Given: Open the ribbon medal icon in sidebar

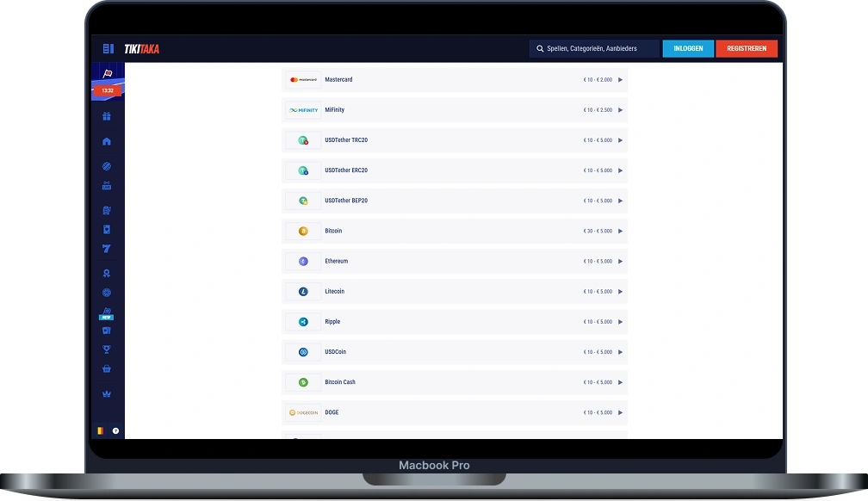Looking at the screenshot, I should pos(107,273).
